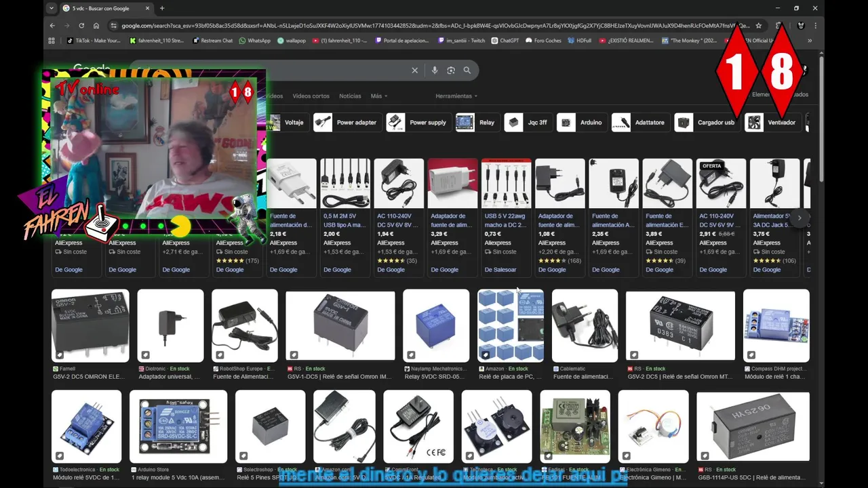The image size is (868, 488).
Task: View site information in the address bar
Action: (x=114, y=26)
